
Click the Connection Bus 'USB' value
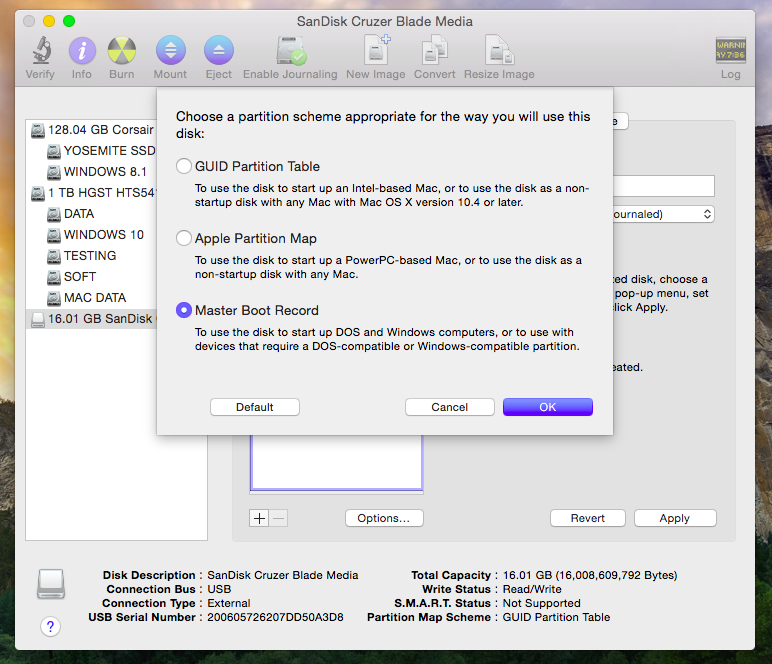[219, 589]
